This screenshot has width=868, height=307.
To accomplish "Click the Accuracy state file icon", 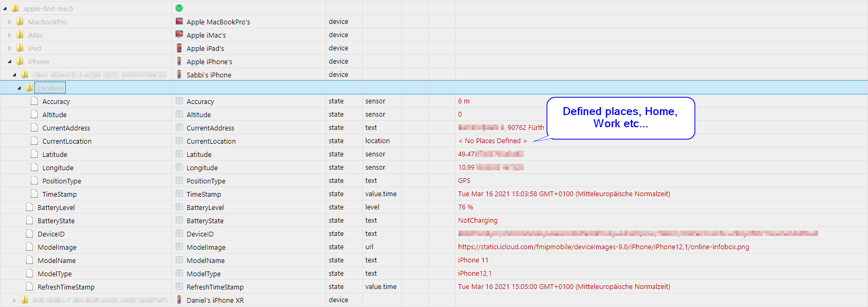I will pyautogui.click(x=34, y=101).
